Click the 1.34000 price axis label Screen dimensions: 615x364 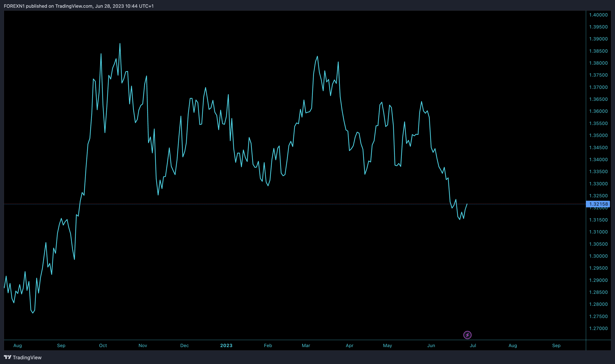point(598,159)
